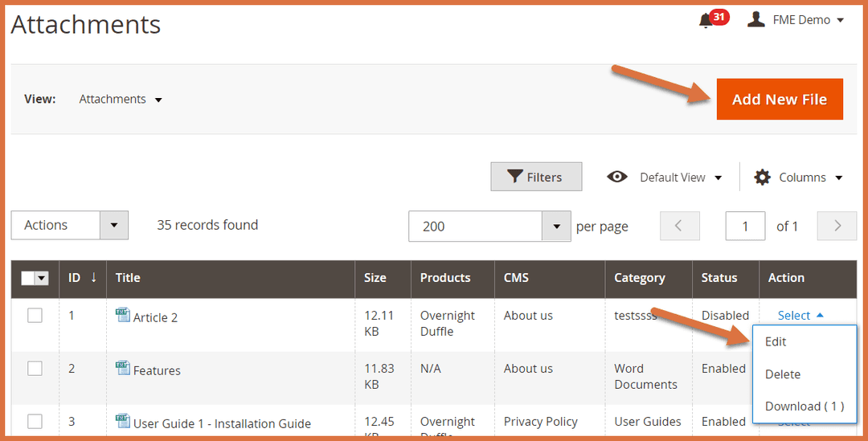Click the file icon beside Article 2

(x=123, y=315)
